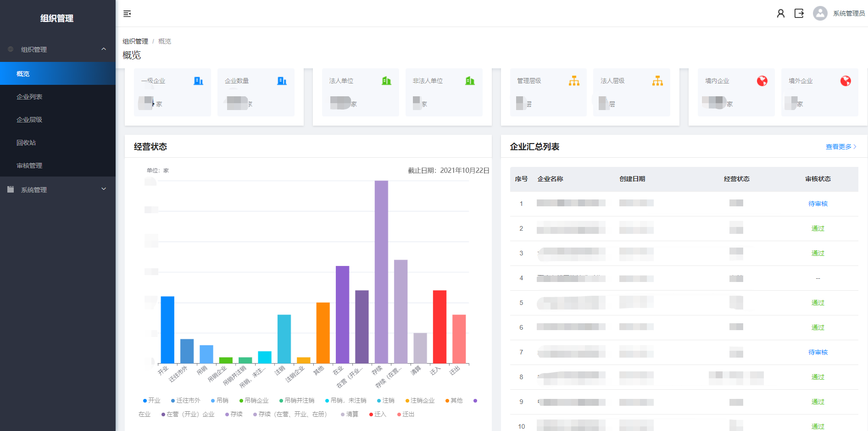Click 查看更多 link in 企业汇总列表
Screen dimensions: 868x431
[x=841, y=147]
